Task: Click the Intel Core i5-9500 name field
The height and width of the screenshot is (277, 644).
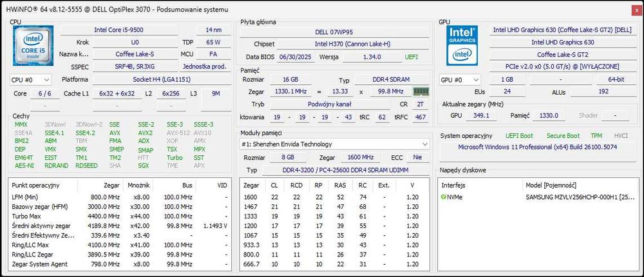Action: tap(119, 30)
